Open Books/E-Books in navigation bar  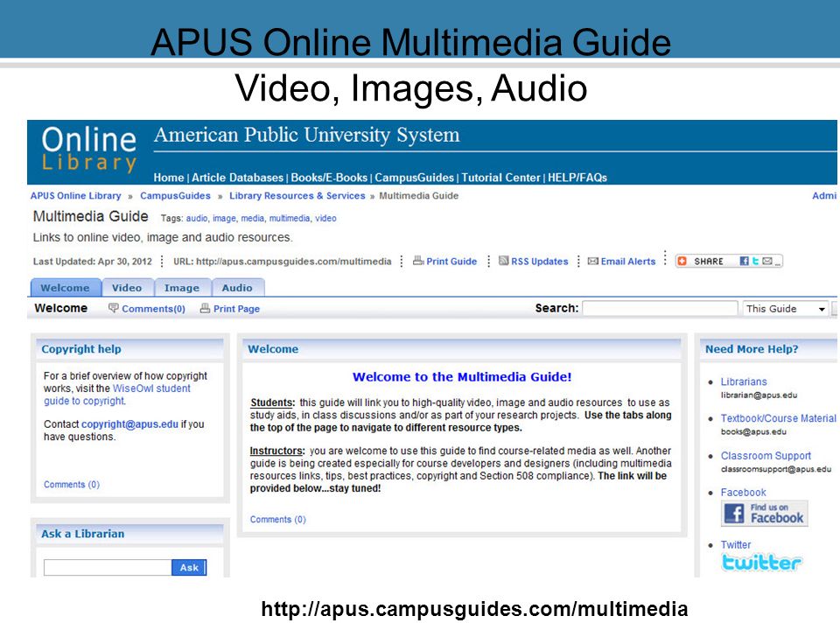[329, 178]
